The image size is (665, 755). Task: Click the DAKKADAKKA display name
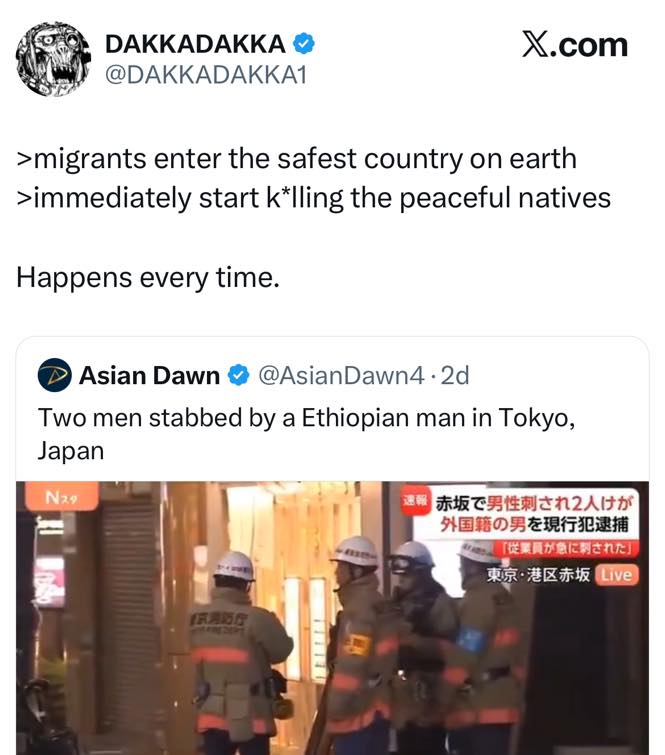pyautogui.click(x=195, y=44)
